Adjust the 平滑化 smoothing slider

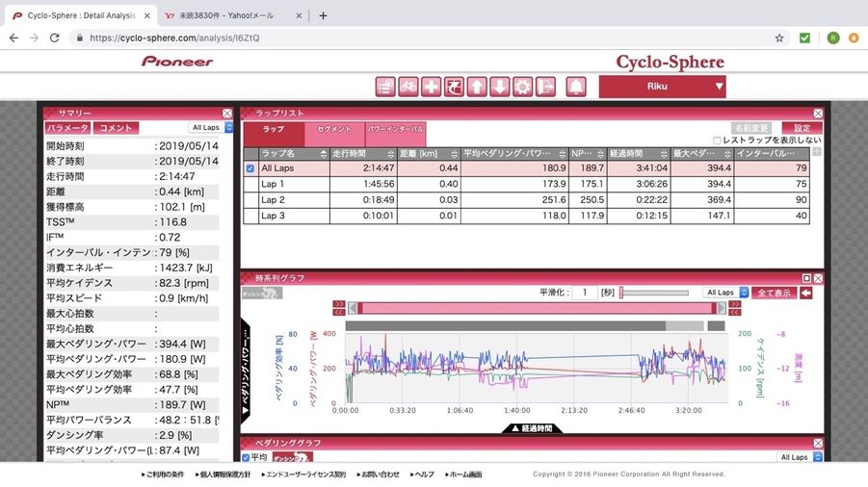(621, 293)
